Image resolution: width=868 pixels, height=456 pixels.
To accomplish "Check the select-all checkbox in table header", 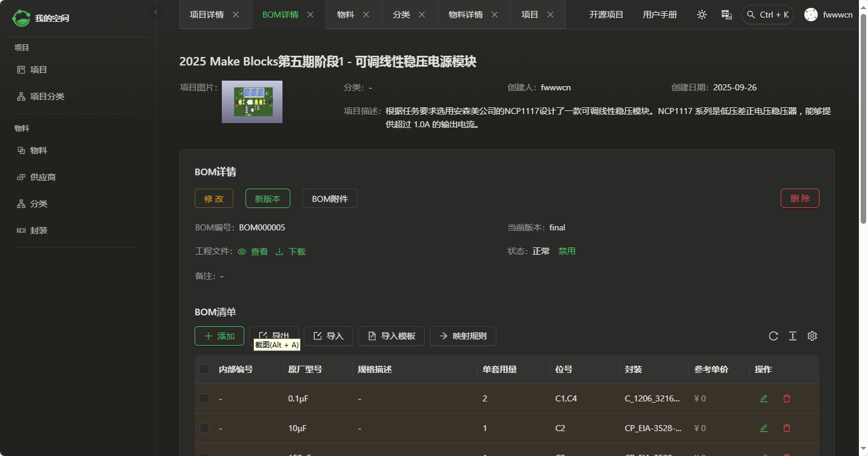I will click(x=204, y=369).
